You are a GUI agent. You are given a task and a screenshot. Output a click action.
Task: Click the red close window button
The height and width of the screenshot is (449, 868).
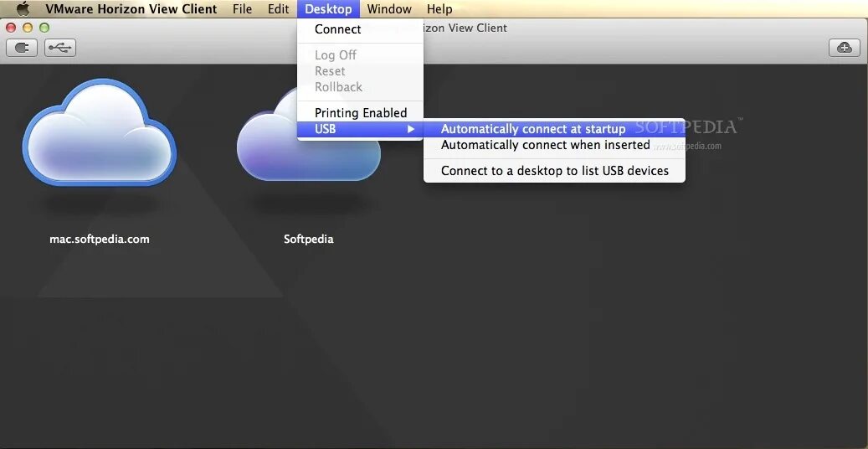pos(11,28)
